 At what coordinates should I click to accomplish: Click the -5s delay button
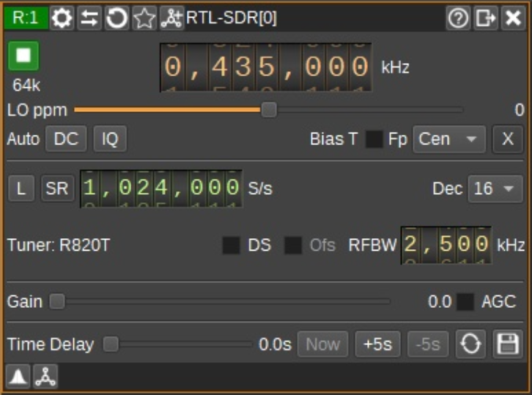pos(428,344)
